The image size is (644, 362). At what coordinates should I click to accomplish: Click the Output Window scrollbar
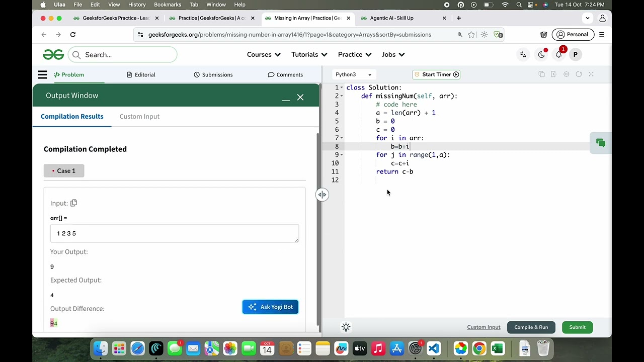[x=317, y=229]
